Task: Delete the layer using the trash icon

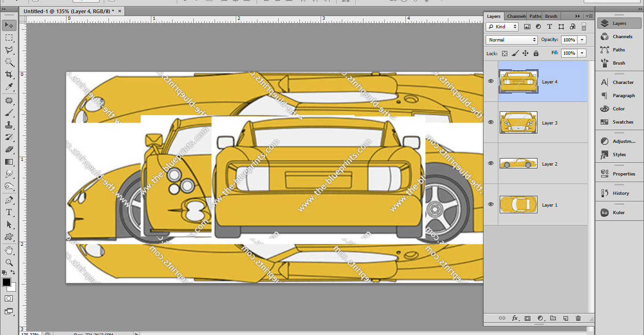Action: point(578,318)
